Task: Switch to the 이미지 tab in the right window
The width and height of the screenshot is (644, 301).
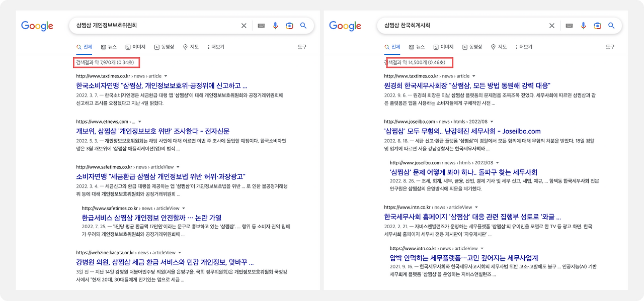Action: tap(443, 47)
